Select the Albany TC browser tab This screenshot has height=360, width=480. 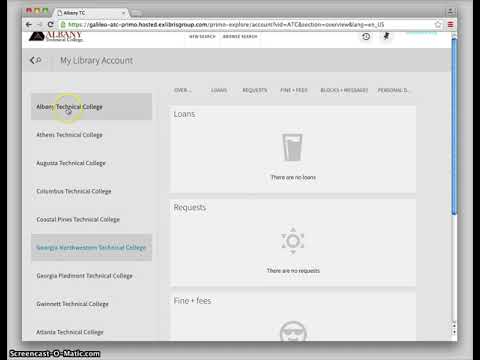coord(90,13)
